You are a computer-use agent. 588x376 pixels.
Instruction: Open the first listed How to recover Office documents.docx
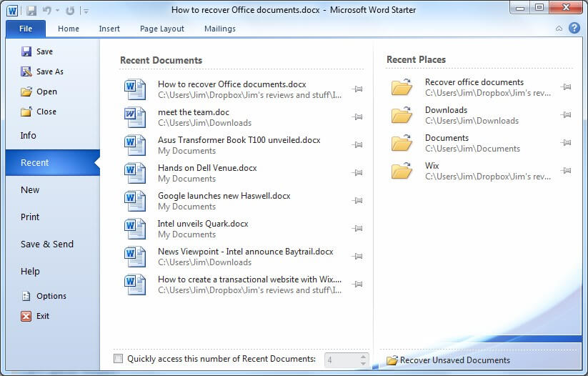(243, 89)
